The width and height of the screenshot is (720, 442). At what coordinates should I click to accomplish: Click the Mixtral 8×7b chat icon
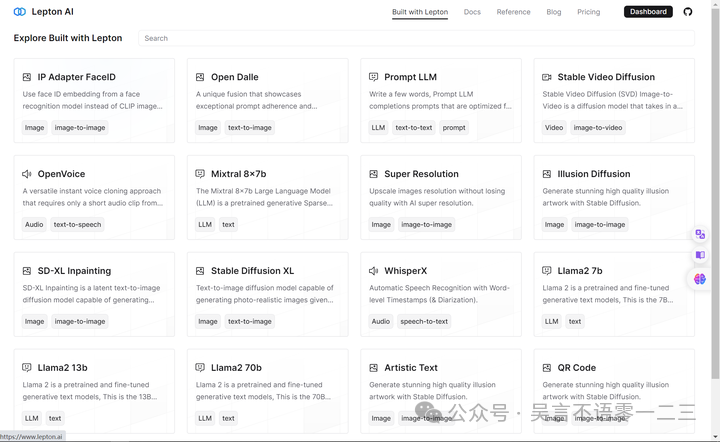(x=200, y=174)
